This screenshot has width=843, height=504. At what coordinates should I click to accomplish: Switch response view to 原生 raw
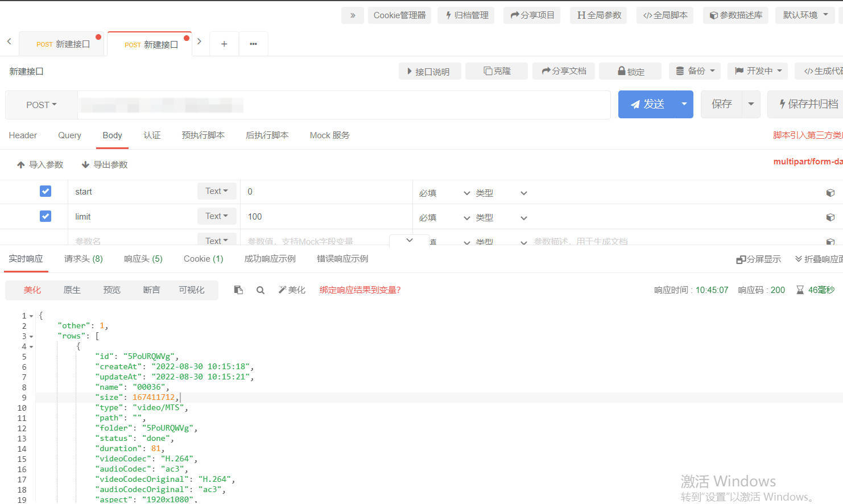click(x=72, y=290)
